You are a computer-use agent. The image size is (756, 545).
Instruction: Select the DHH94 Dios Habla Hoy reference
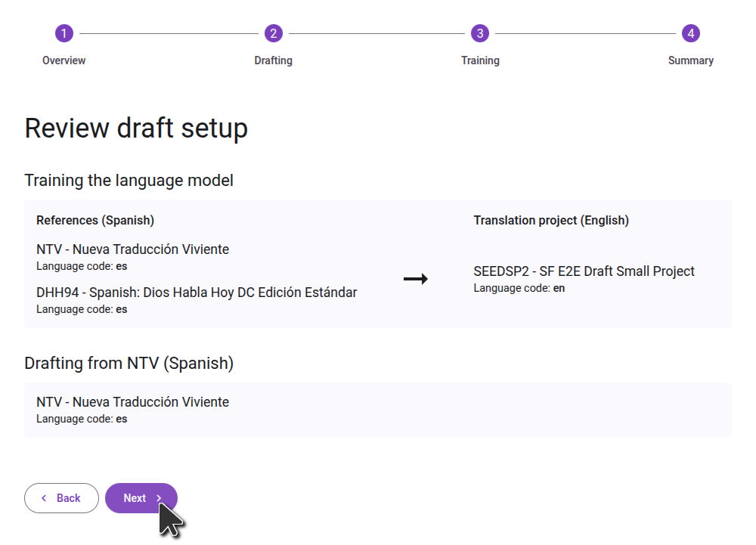click(x=197, y=293)
